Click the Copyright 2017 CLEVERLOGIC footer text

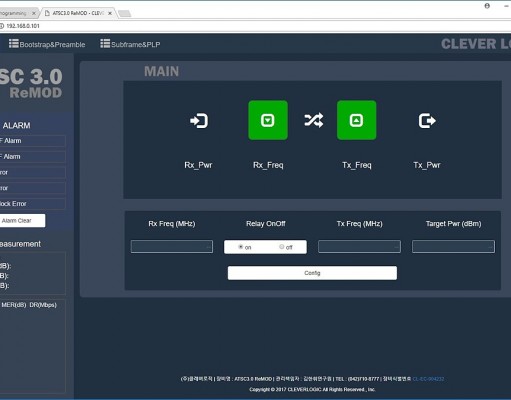[312, 389]
